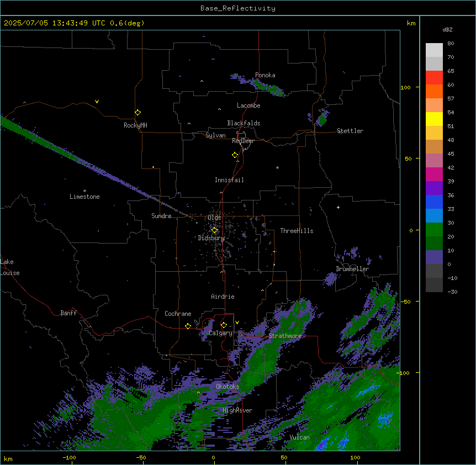The image size is (476, 465).
Task: Click the dBZ legend heading
Action: tap(447, 30)
